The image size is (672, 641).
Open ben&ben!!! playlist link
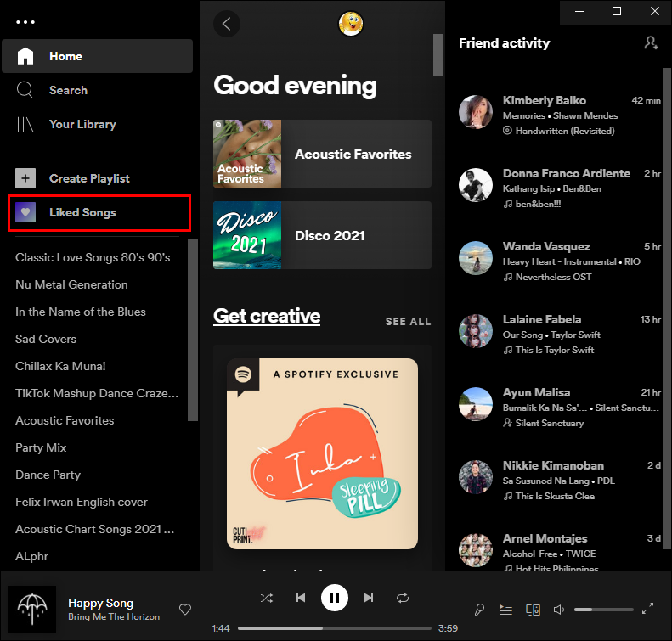pos(538,205)
